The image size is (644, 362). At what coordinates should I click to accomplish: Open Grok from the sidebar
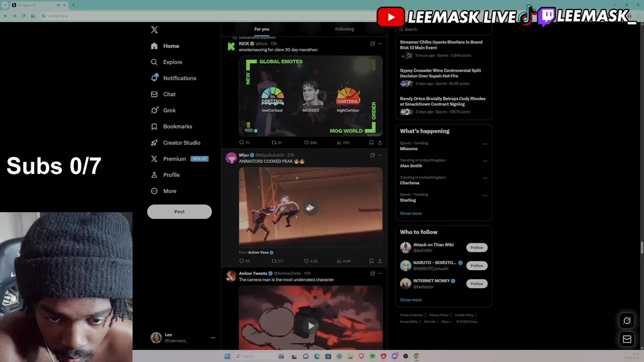pos(163,110)
